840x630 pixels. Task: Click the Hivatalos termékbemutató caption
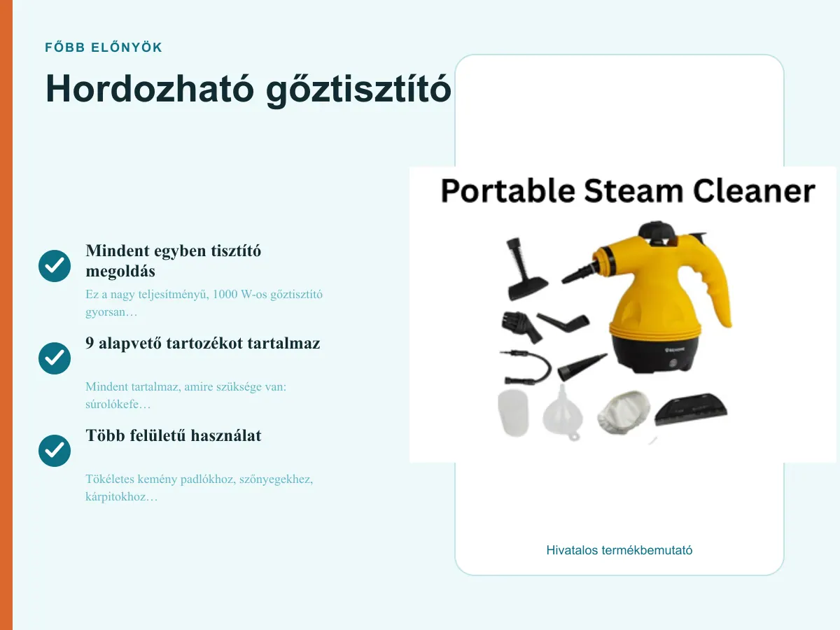619,550
